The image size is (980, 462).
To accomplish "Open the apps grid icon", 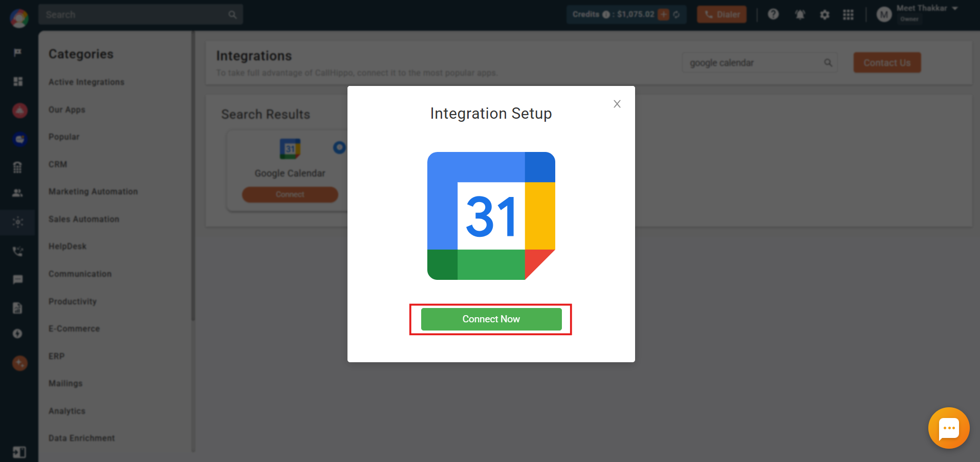I will click(848, 15).
